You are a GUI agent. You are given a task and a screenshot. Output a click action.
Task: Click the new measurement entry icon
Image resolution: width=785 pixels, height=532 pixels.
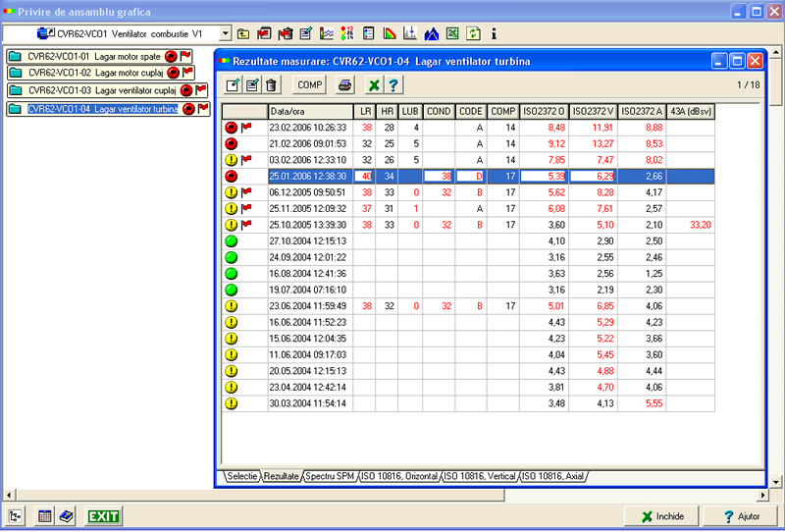pyautogui.click(x=234, y=85)
